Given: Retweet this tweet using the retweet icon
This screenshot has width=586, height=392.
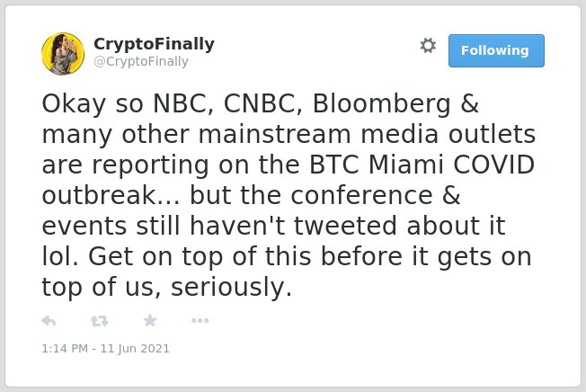Looking at the screenshot, I should [x=100, y=321].
